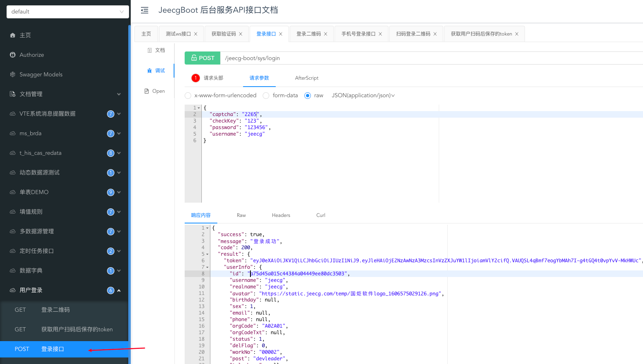The image size is (643, 364).
Task: Click the 请求参数 tab
Action: pyautogui.click(x=259, y=78)
